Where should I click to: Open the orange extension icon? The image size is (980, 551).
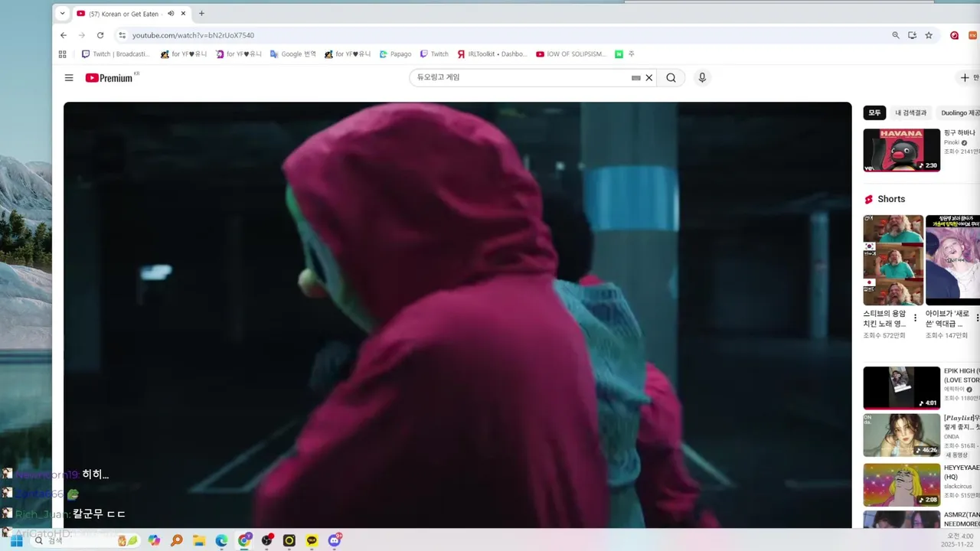point(973,35)
